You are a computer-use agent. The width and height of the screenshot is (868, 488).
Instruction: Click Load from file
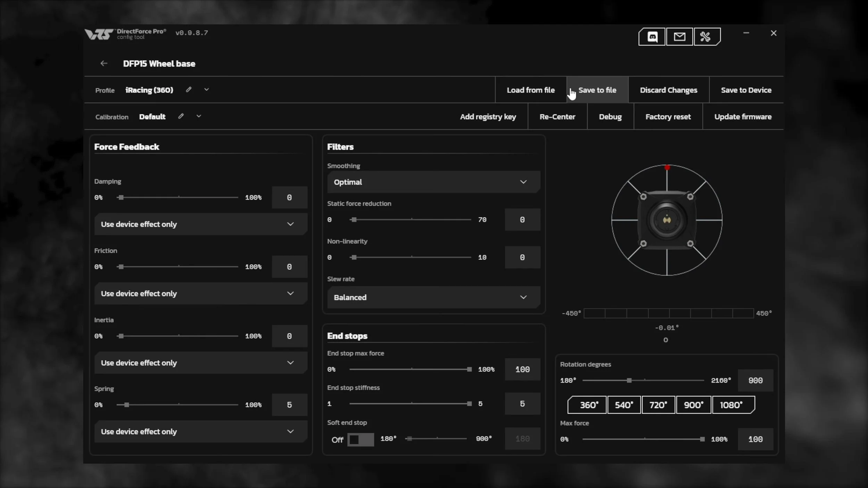click(531, 90)
